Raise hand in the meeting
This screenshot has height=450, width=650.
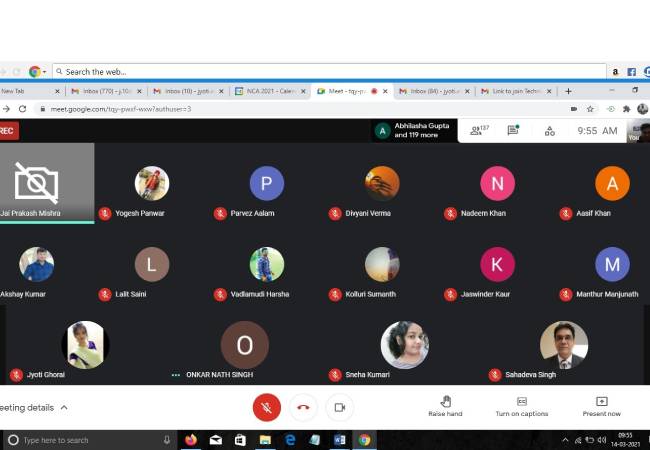tap(445, 405)
